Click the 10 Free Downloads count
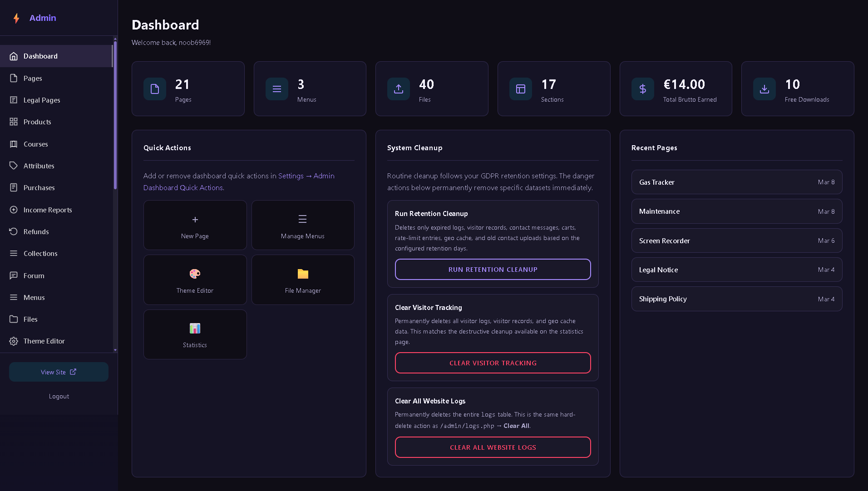The height and width of the screenshot is (491, 868). [x=793, y=84]
